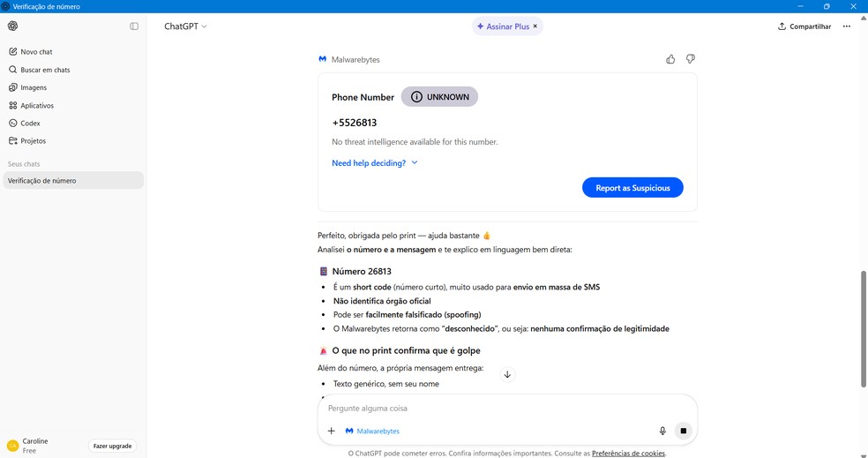The height and width of the screenshot is (458, 868).
Task: Expand 'Need help deciding?'
Action: [375, 163]
